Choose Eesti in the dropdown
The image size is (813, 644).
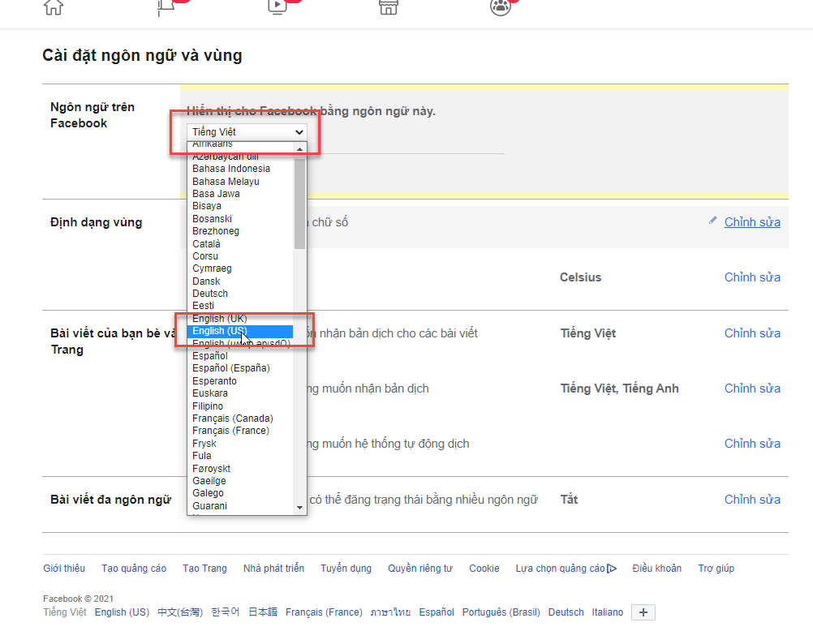pos(203,306)
